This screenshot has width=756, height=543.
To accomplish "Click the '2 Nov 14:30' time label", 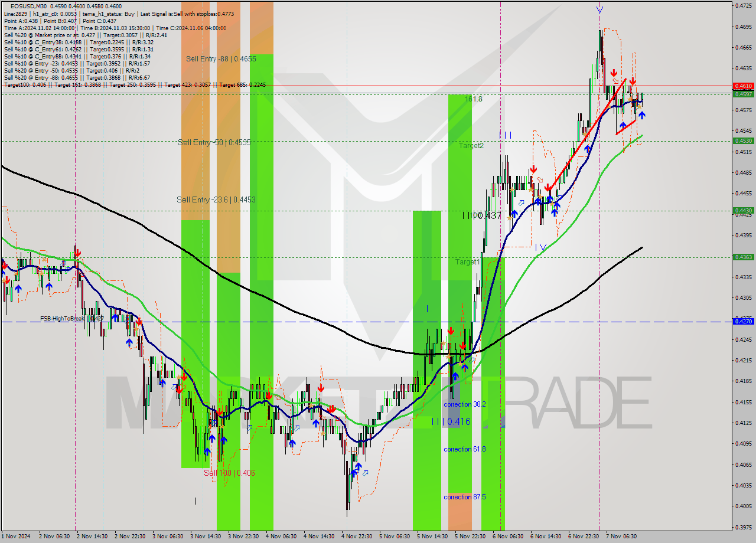I will coord(92,537).
